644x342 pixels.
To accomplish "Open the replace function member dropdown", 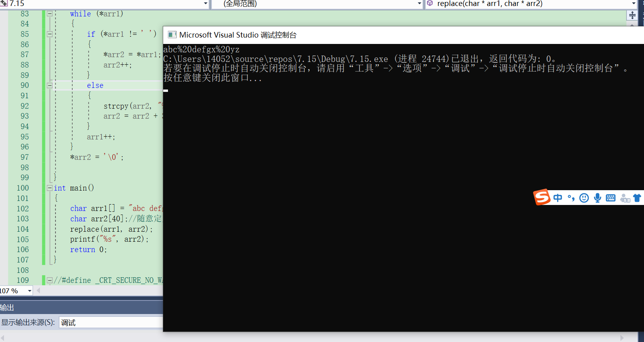I will (634, 4).
